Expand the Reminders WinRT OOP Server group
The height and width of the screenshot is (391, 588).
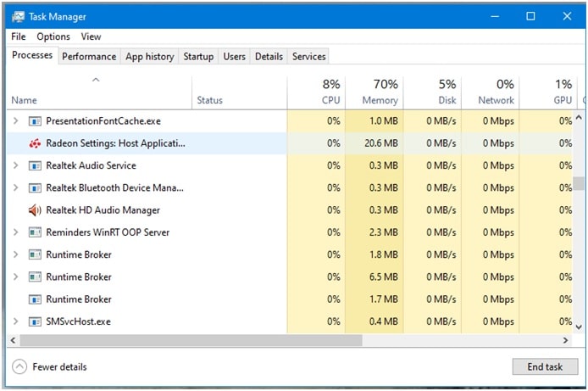point(15,232)
